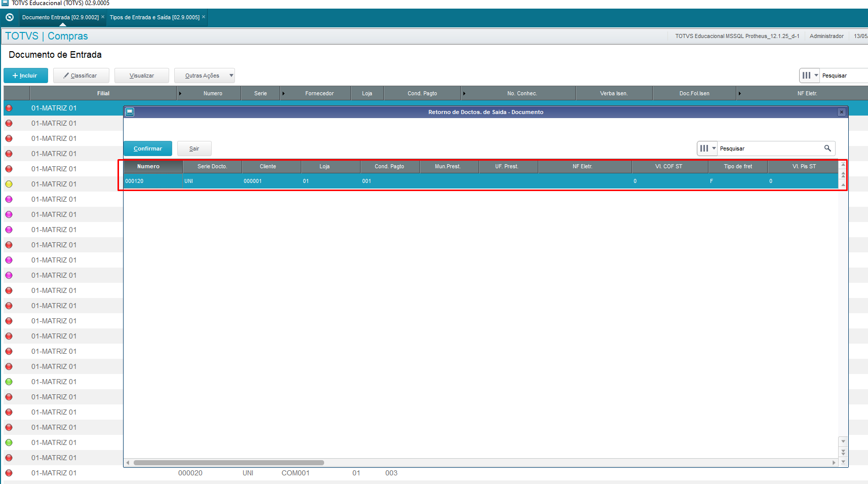Click dialog Pesquisar input field
The height and width of the screenshot is (484, 868).
pyautogui.click(x=770, y=148)
